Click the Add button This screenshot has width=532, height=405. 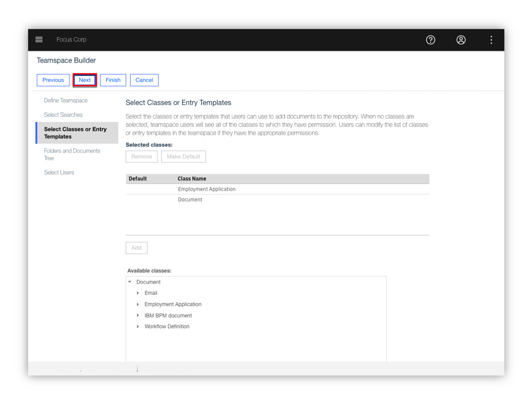point(136,248)
